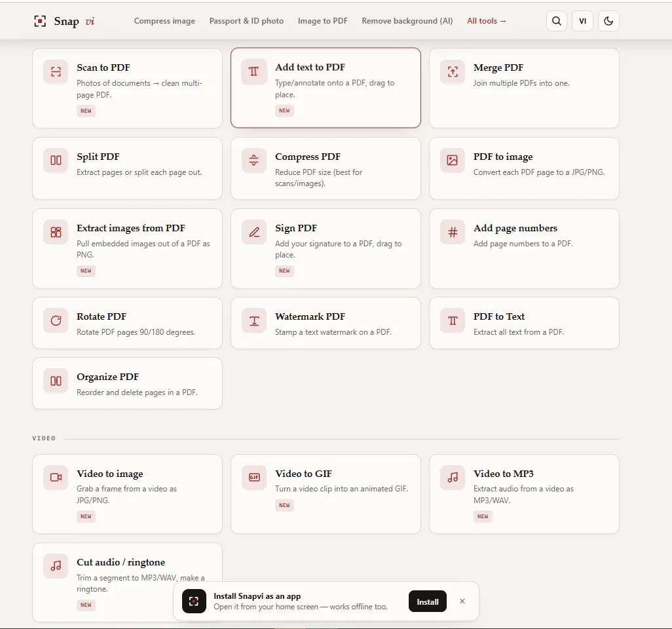Select the PDF to image title
Screen dimensions: 672x629
tap(503, 157)
